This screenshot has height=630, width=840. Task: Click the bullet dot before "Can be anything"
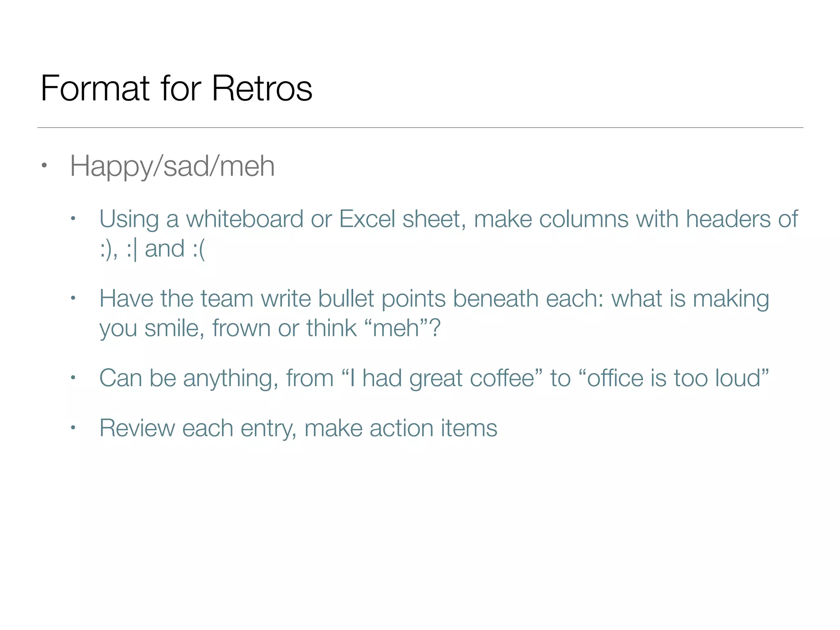73,378
